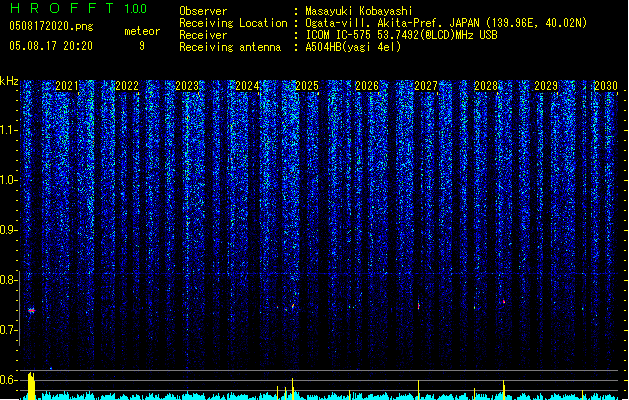This screenshot has height=400, width=629.
Task: Click the 2026 time marker
Action: click(367, 86)
